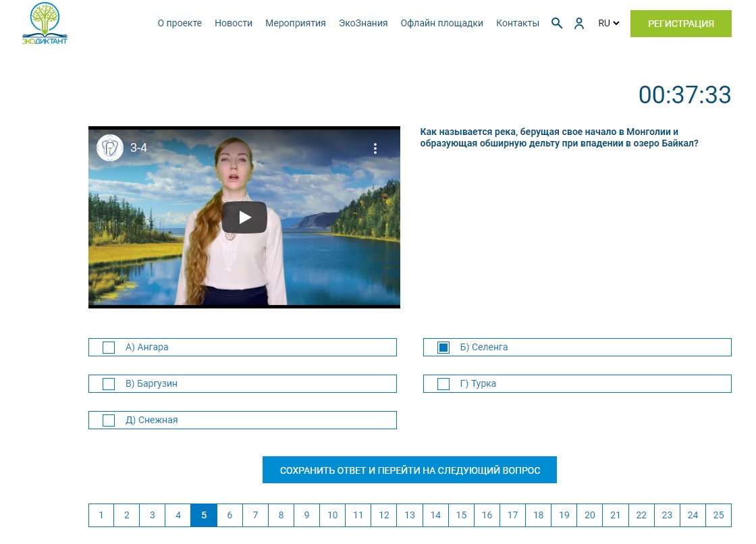Mark the answer Д) Снежная
This screenshot has width=756, height=544.
coord(109,420)
